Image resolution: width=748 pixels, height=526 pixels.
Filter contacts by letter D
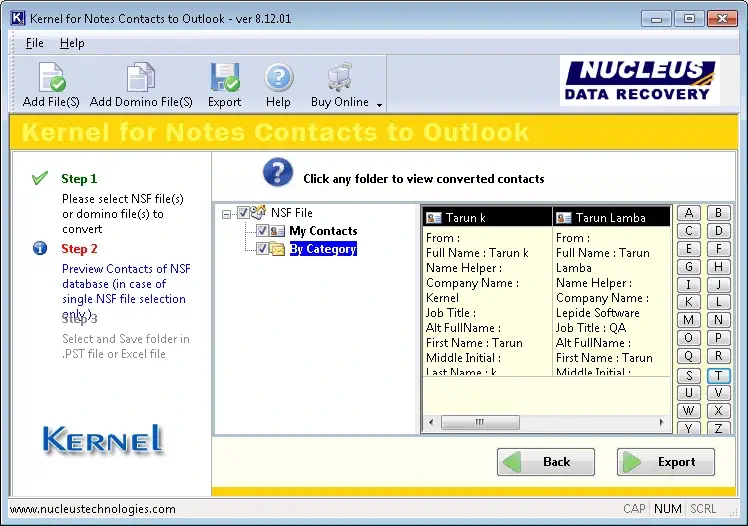[x=718, y=231]
